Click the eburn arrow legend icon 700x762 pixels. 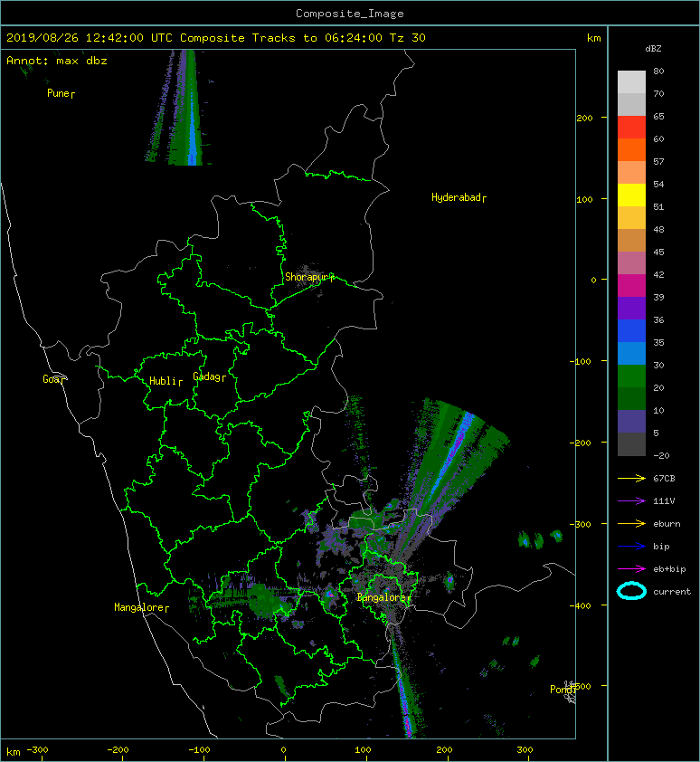click(x=631, y=523)
